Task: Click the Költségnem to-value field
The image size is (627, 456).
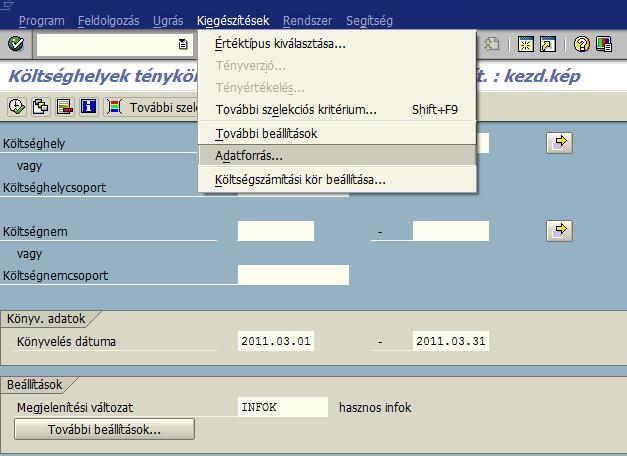Action: (451, 231)
